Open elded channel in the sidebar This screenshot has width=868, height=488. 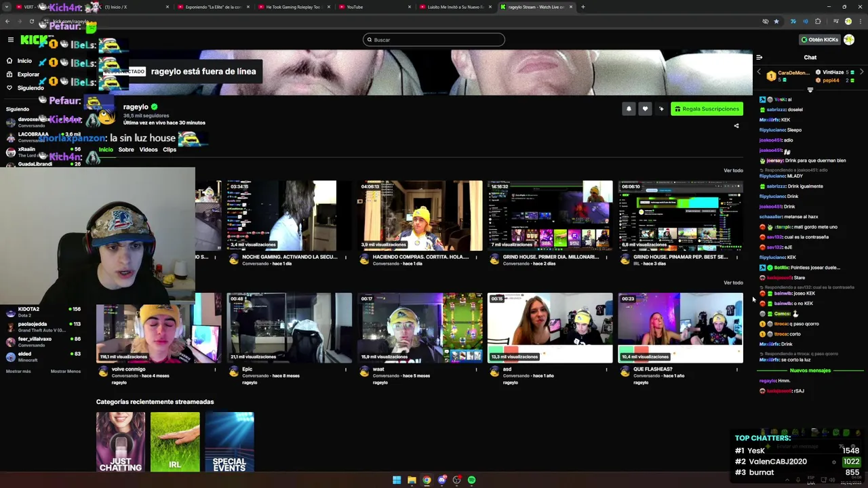pyautogui.click(x=43, y=357)
